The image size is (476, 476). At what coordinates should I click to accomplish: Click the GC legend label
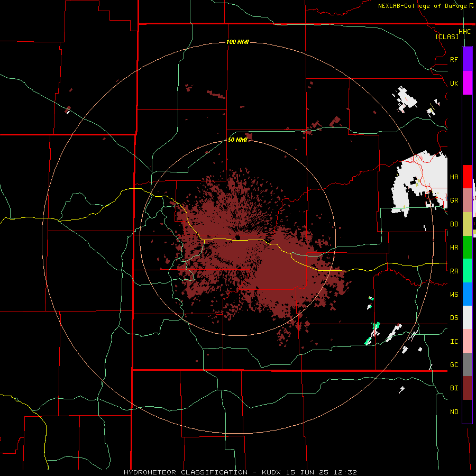pos(454,365)
